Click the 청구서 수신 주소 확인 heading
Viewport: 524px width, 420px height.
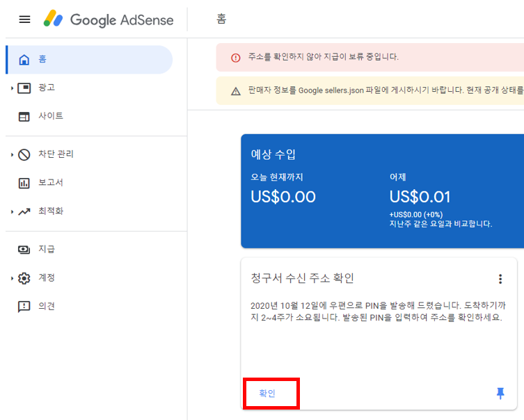point(302,277)
